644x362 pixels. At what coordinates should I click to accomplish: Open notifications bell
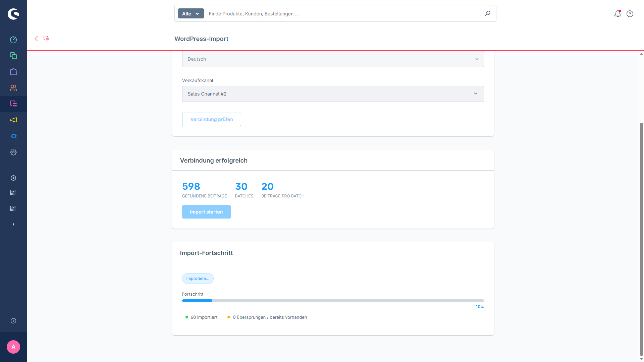click(x=618, y=14)
